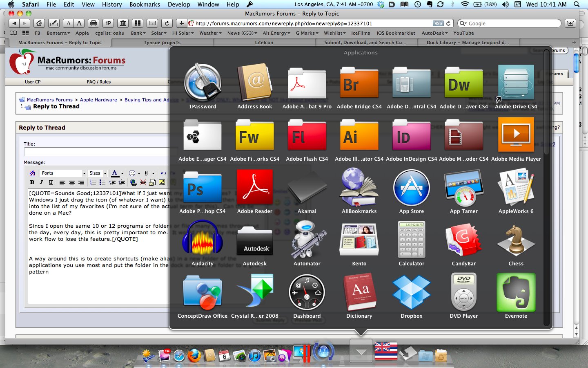Click the YouTube bookmark
The image size is (588, 368).
click(x=463, y=33)
